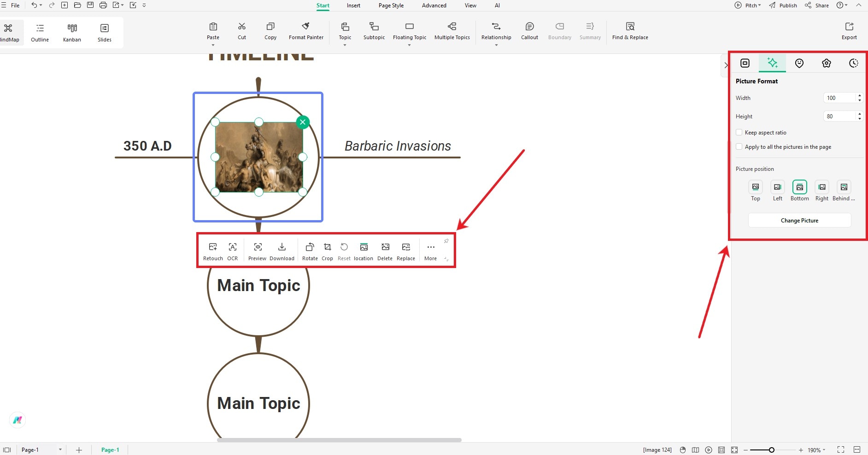Open the undo history dropdown arrow

[x=41, y=6]
